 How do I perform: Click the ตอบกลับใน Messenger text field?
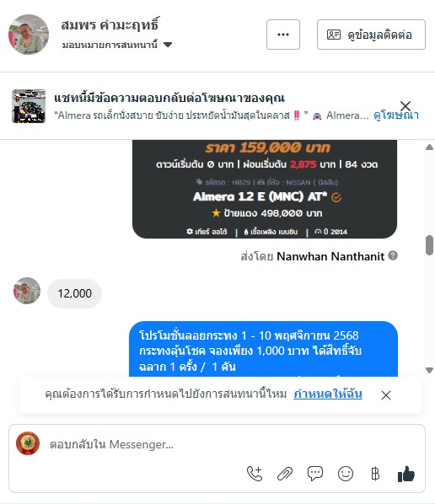(217, 444)
